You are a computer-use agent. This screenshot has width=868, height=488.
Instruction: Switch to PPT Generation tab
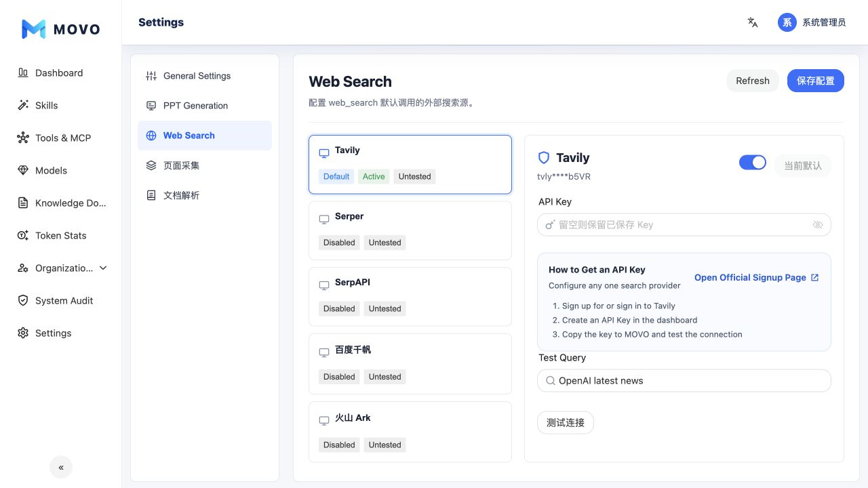(205, 106)
